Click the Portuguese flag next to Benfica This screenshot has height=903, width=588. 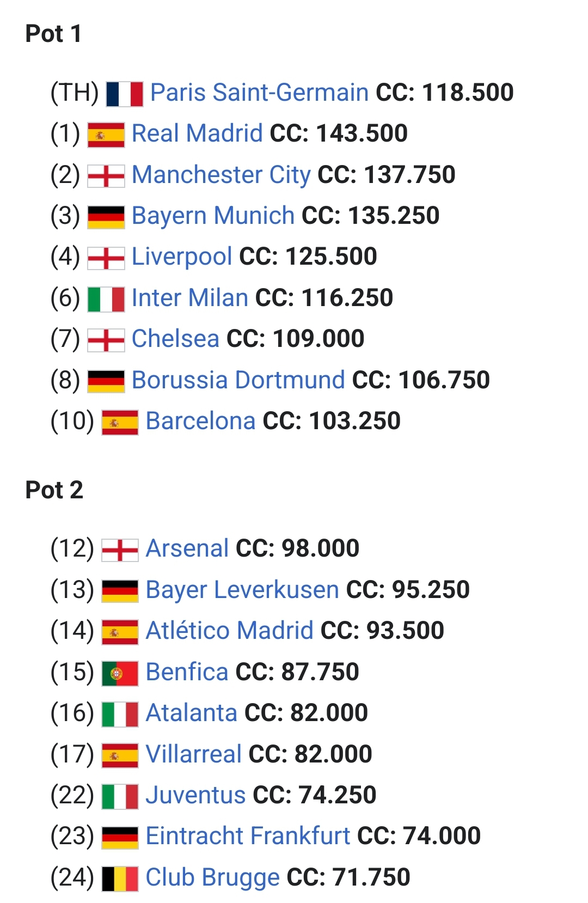coord(120,673)
